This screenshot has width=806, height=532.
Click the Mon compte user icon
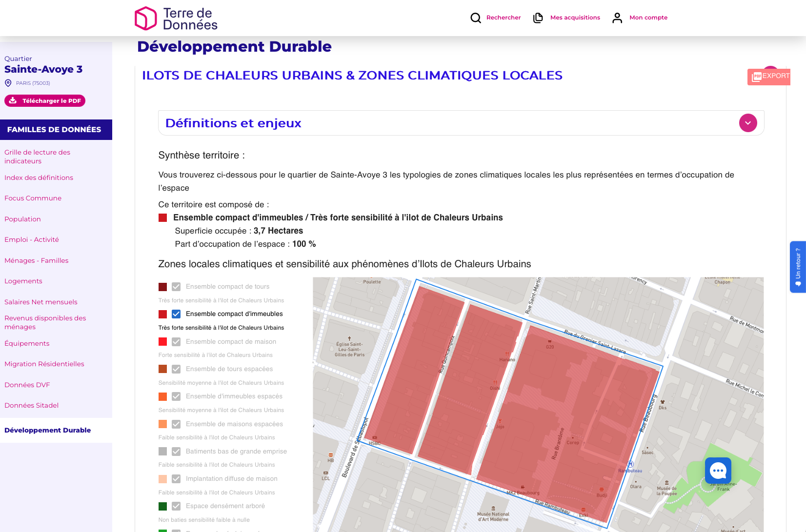(617, 18)
